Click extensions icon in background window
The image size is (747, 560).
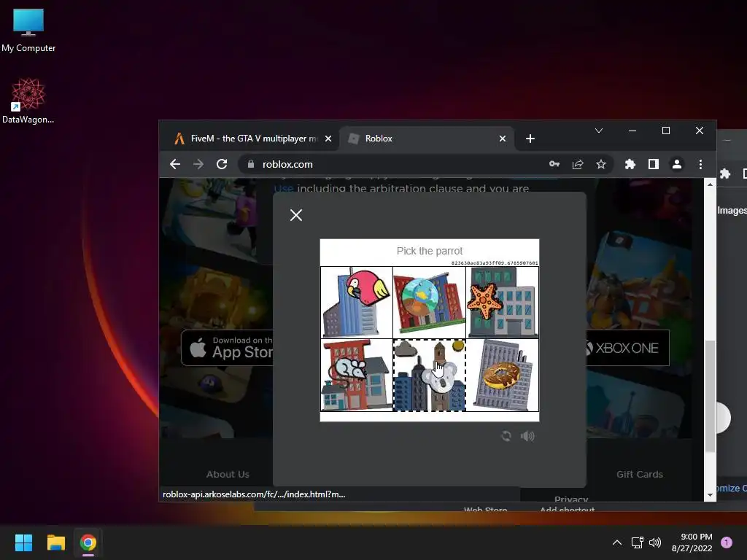coord(725,174)
